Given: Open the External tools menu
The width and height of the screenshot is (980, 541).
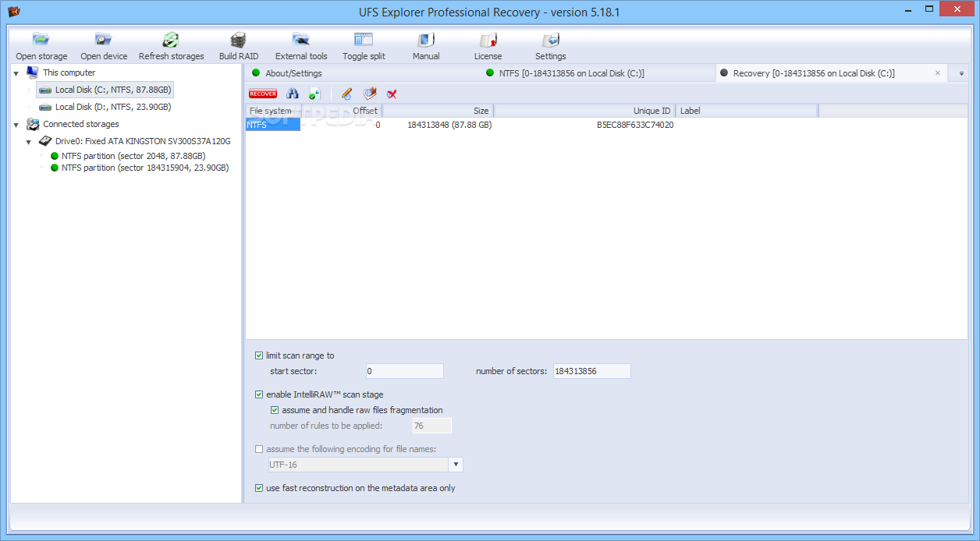Looking at the screenshot, I should click(301, 46).
